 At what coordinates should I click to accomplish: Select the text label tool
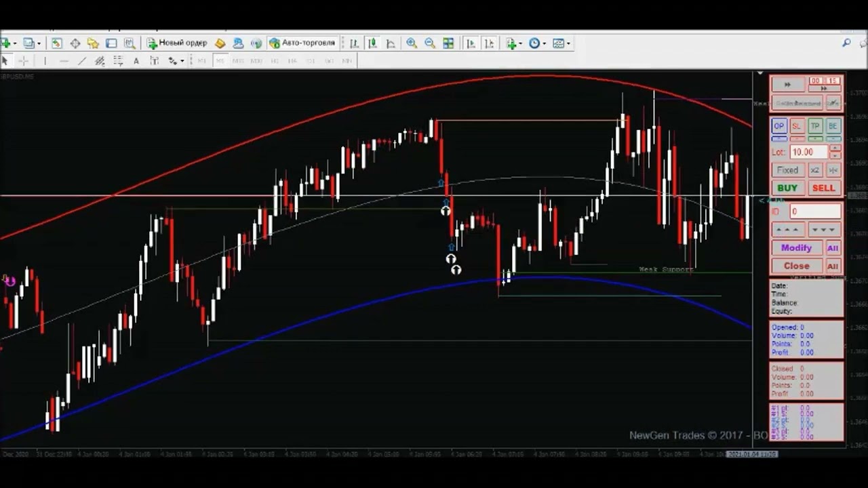[154, 61]
